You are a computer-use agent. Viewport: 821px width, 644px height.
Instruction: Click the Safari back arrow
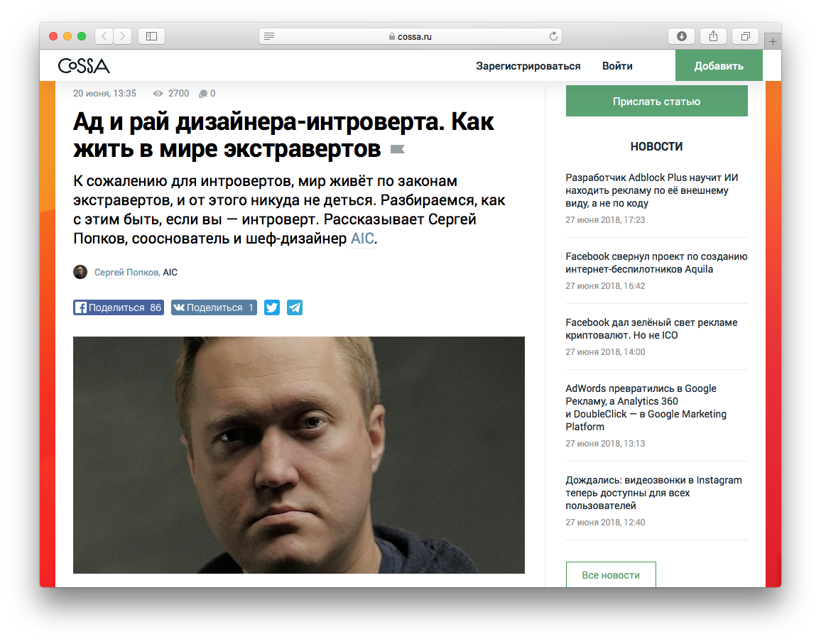click(x=104, y=36)
